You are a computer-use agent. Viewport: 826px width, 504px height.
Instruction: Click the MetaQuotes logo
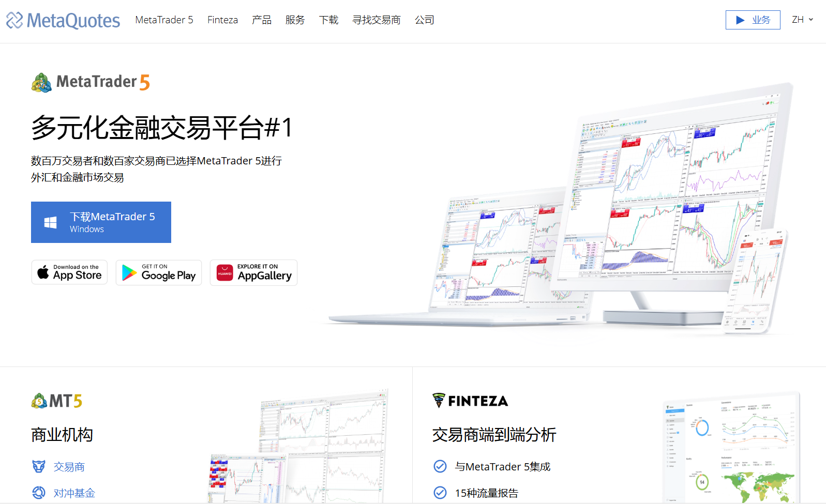pos(63,20)
